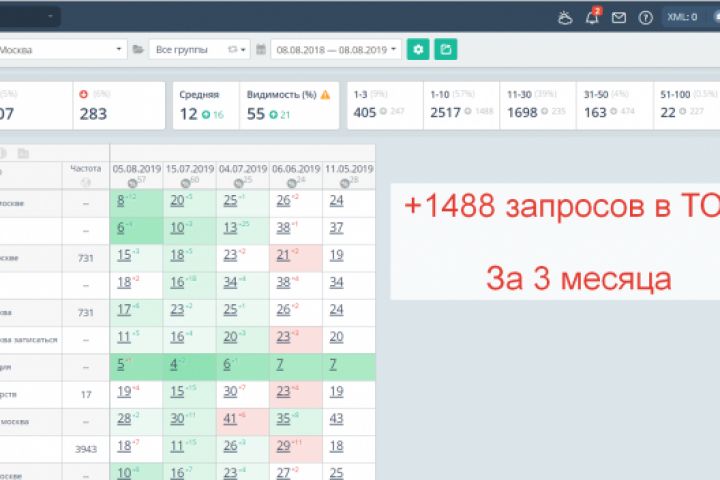Click the search engine icon under 15.07.2019
Image resolution: width=720 pixels, height=480 pixels.
[x=186, y=183]
